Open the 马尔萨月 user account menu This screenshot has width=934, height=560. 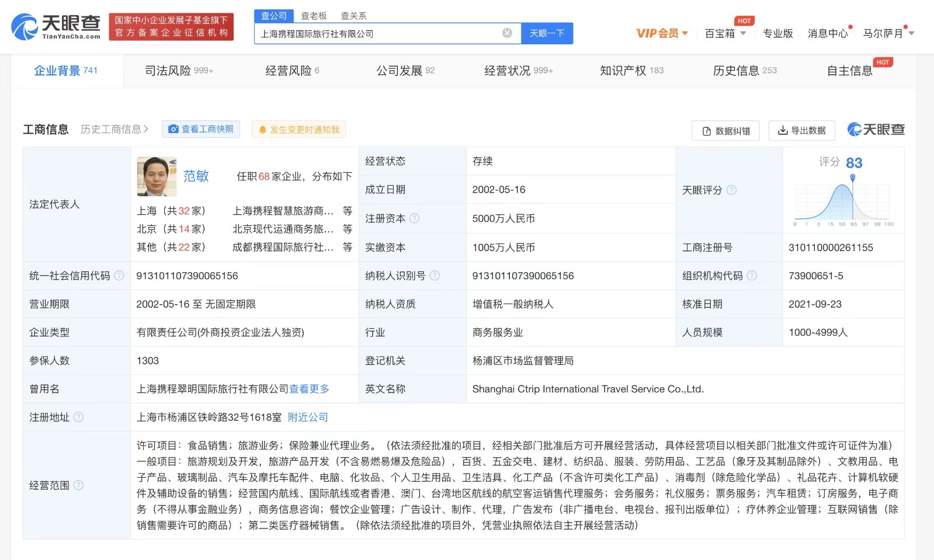coord(888,33)
